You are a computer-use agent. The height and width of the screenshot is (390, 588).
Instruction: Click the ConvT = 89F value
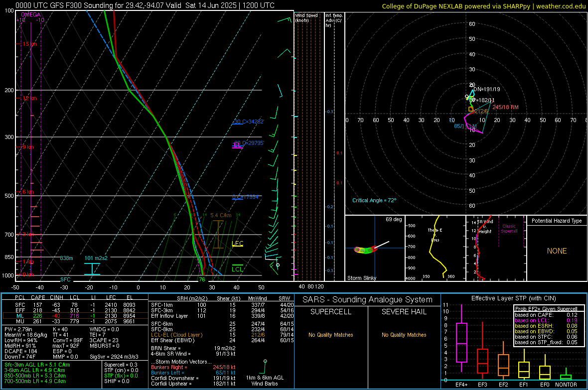click(x=68, y=340)
